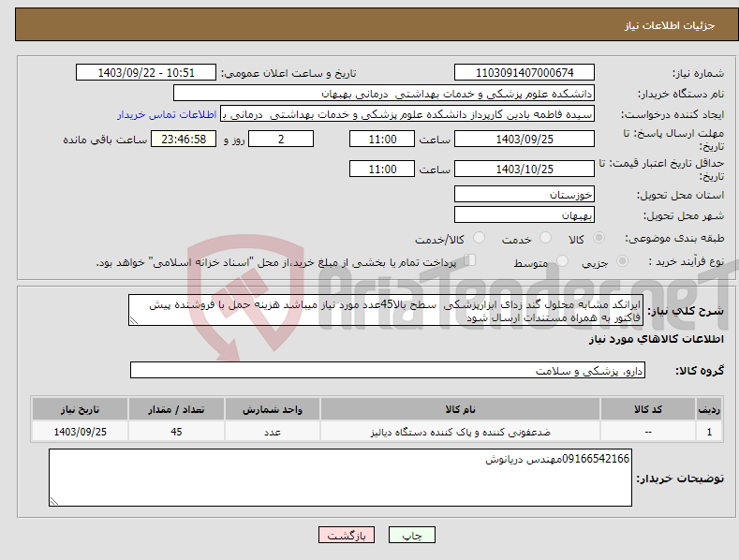Viewport: 739px width, 560px height.
Task: Click the واحد شمارش column header
Action: 273,409
